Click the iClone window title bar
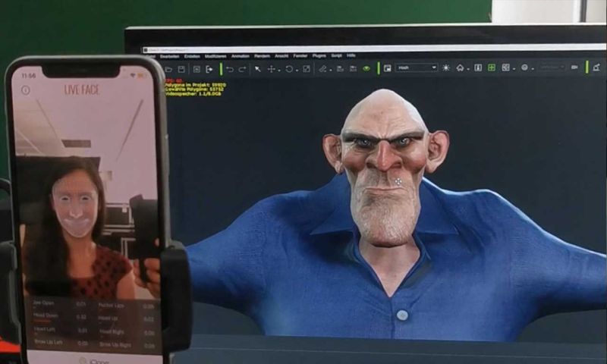Screen dimensions: 607x364 tap(373, 49)
